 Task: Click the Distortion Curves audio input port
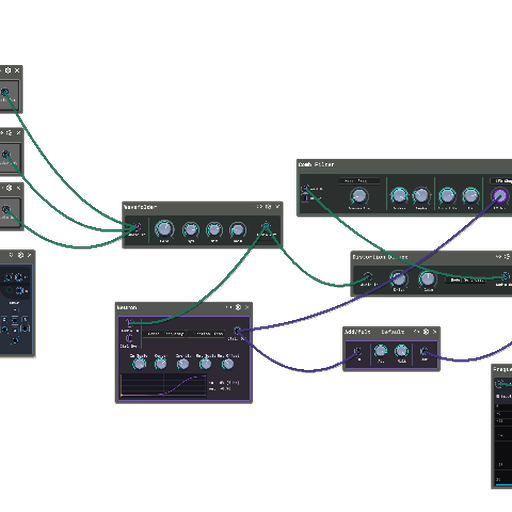367,276
